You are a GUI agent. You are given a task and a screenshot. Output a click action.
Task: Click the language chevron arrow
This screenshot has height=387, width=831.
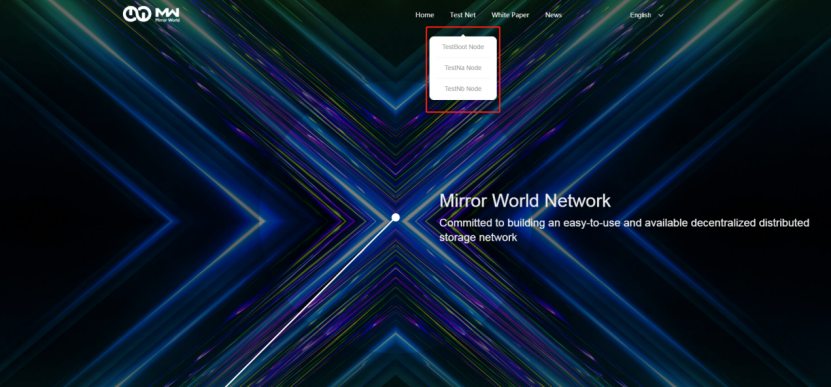pyautogui.click(x=660, y=15)
